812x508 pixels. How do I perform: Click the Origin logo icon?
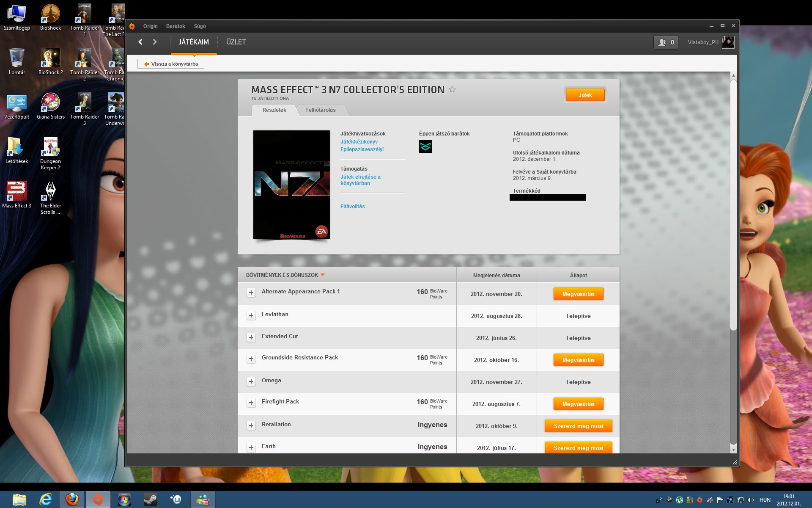point(132,26)
